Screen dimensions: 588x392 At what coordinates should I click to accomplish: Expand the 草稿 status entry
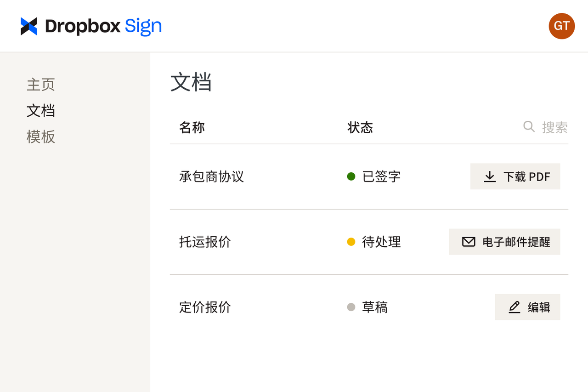tap(375, 307)
